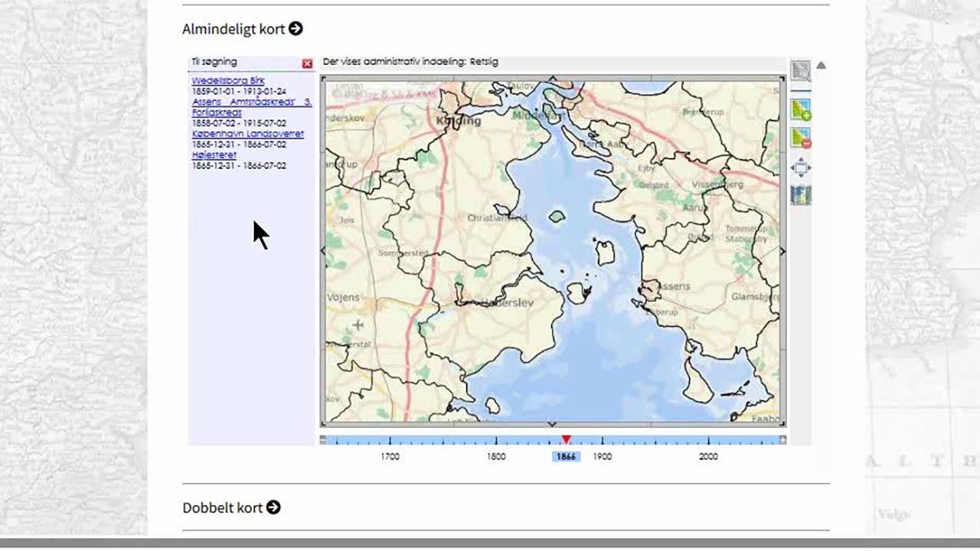Click the year 2000 on the timeline

(x=708, y=456)
